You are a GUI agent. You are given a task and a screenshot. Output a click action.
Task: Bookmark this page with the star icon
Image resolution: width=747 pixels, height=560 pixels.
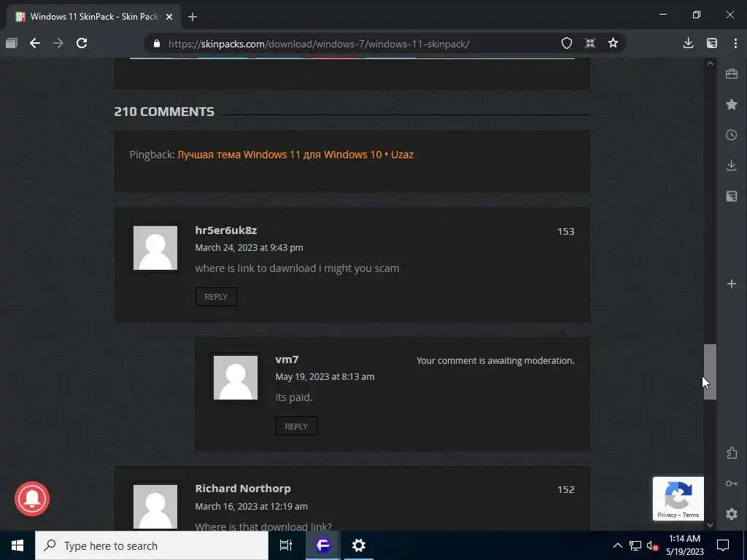(x=613, y=43)
